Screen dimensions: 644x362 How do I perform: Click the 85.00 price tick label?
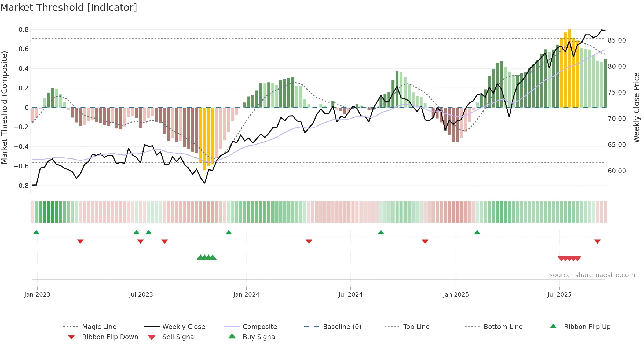[x=617, y=40]
